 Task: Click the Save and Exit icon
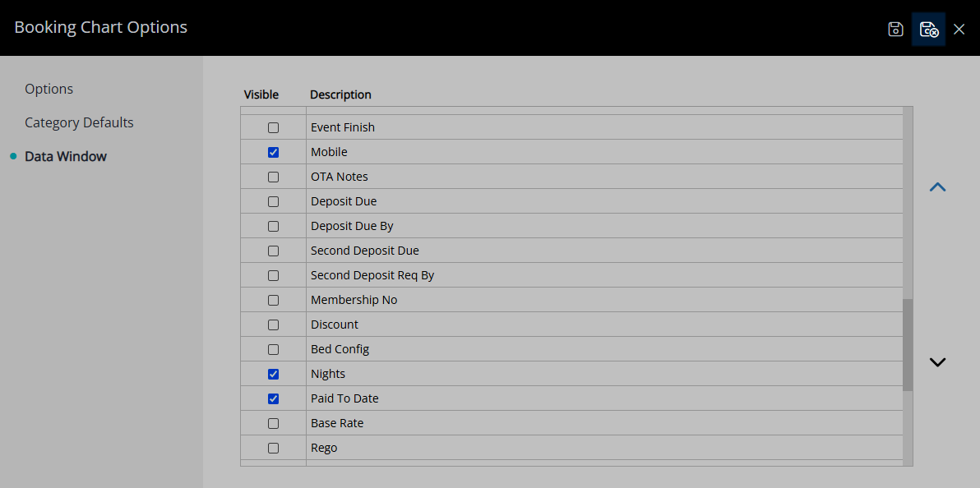(x=929, y=29)
